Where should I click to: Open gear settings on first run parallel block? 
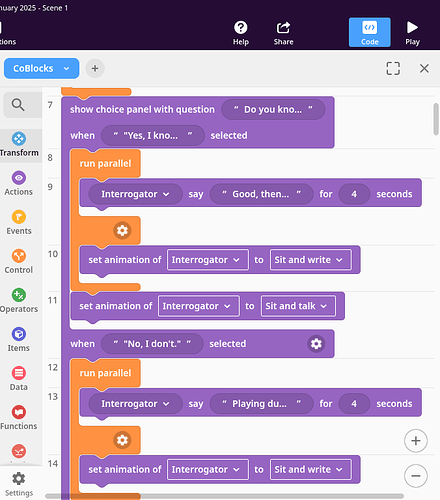tap(122, 230)
